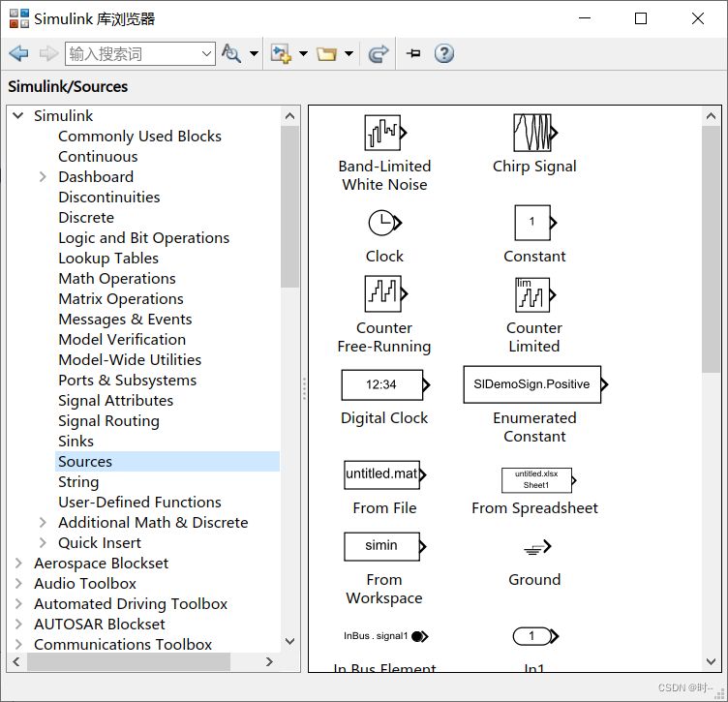Expand Additional Math & Discrete node
This screenshot has height=702, width=728.
pos(43,522)
